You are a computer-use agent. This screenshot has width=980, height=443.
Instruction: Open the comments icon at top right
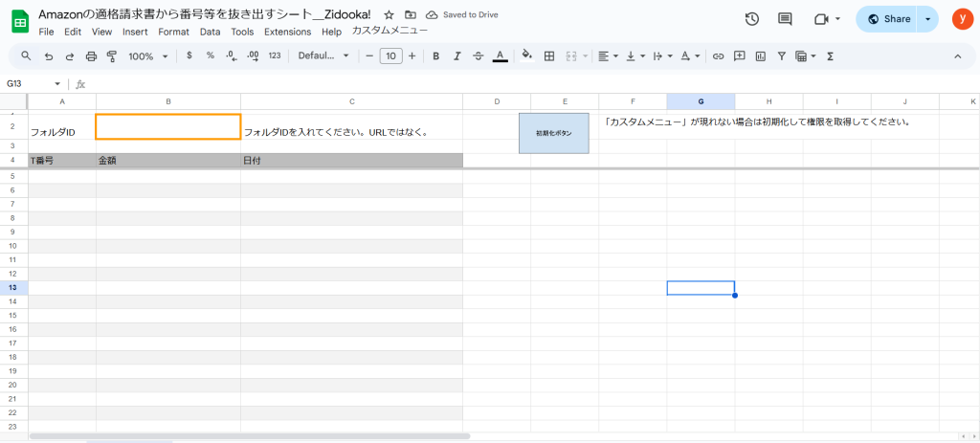[x=785, y=19]
